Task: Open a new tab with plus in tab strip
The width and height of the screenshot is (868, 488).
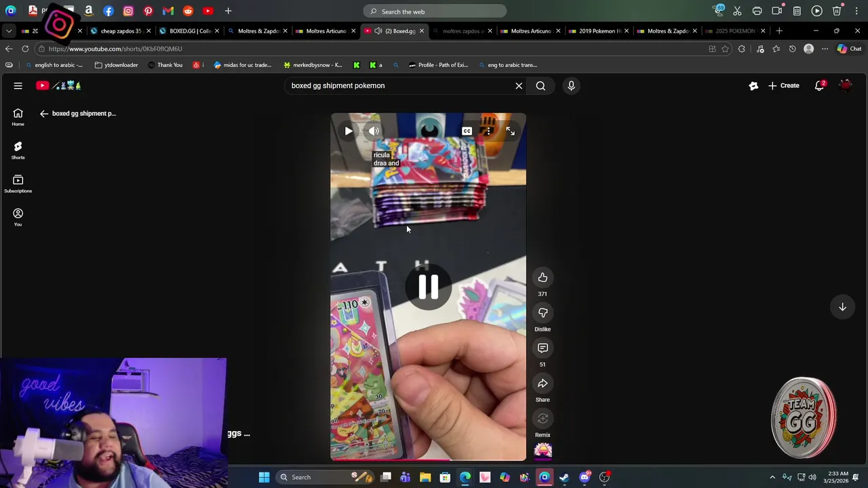Action: click(x=779, y=30)
